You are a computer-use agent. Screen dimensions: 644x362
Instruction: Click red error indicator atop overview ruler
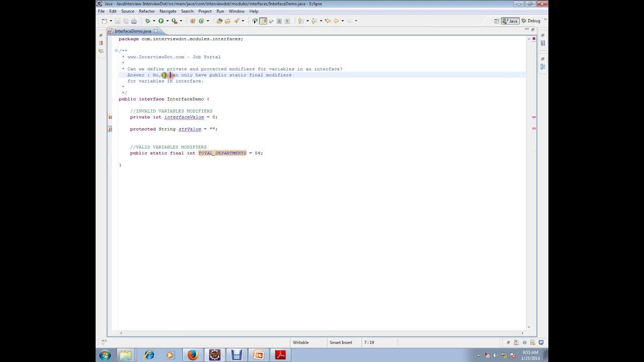pyautogui.click(x=534, y=39)
